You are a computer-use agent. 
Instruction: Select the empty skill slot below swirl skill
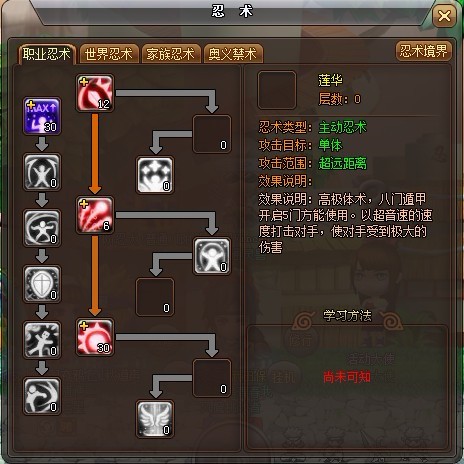click(212, 134)
